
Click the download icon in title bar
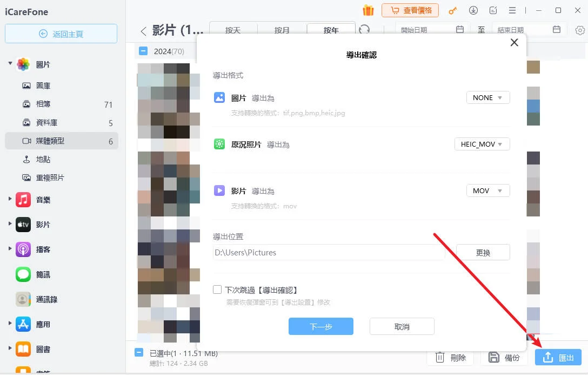tap(473, 10)
